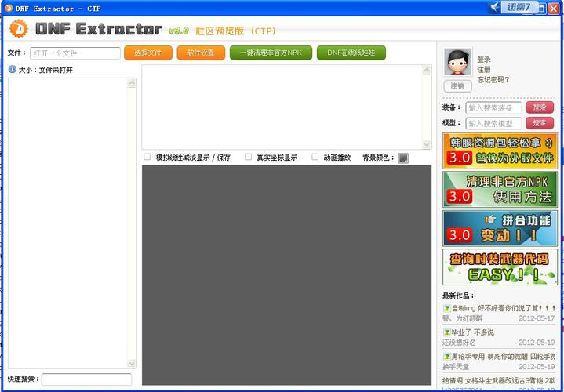Open post 毕业了 不多说
This screenshot has height=392, width=564.
(x=473, y=332)
